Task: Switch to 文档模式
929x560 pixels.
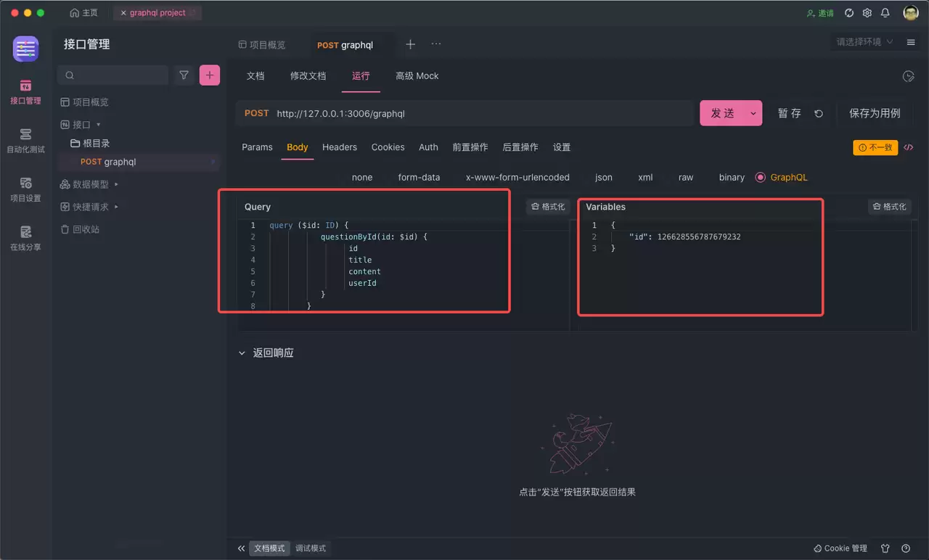Action: point(270,548)
